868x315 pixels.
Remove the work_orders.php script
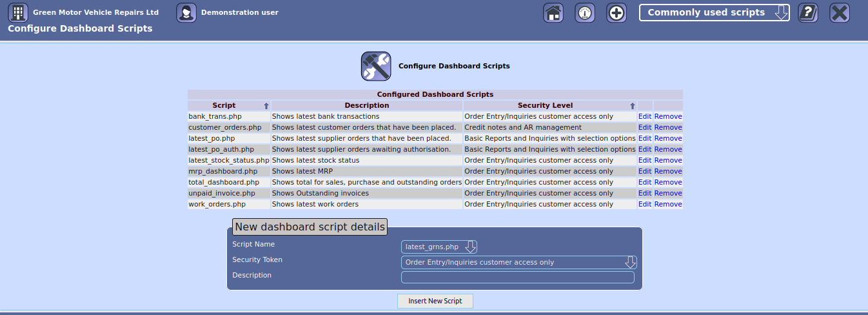[x=667, y=205]
